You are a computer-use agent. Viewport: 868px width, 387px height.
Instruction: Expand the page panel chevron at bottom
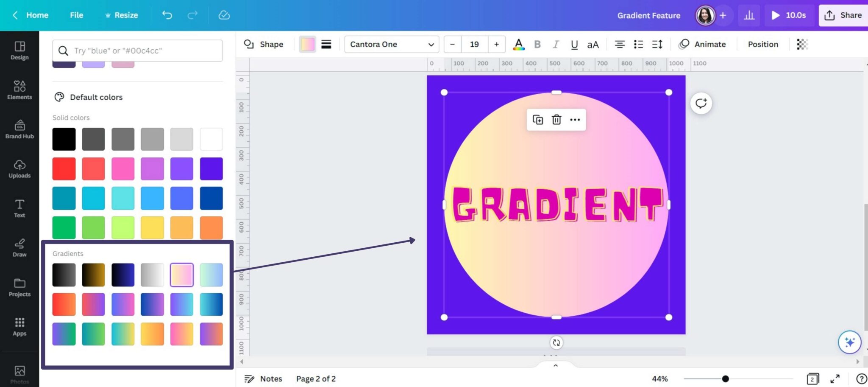555,365
